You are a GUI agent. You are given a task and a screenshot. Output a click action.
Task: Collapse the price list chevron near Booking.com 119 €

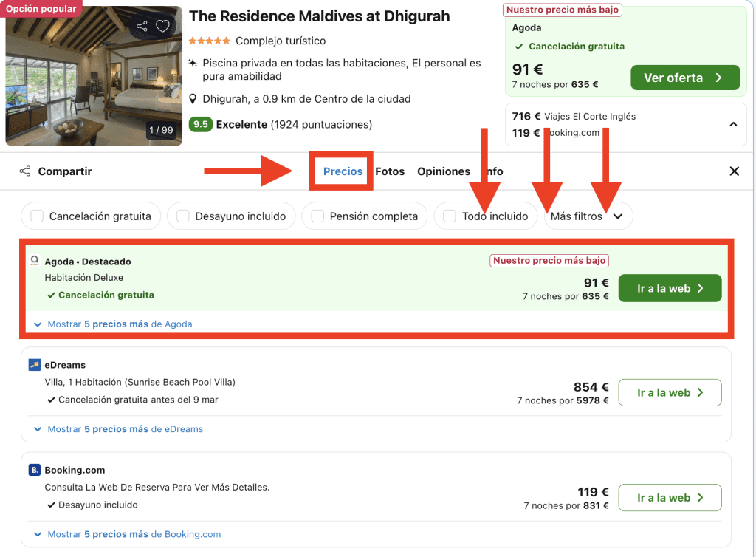tap(732, 124)
